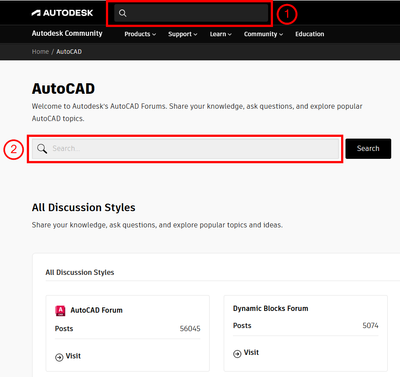Screen dimensions: 400x377
Task: Click the forum search field with Search placeholder
Action: tap(185, 149)
